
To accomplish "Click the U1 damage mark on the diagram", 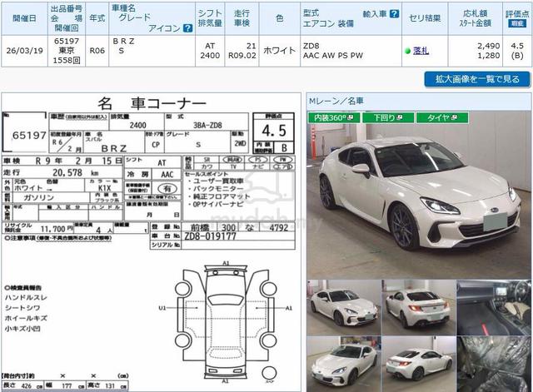I will pos(162,308).
